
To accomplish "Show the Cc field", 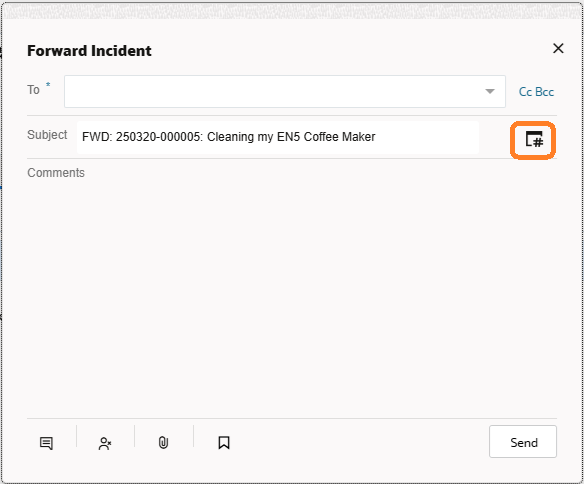I will point(525,92).
